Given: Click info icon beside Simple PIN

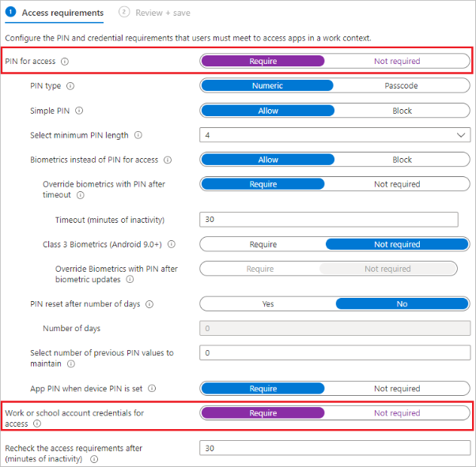Looking at the screenshot, I should tap(79, 111).
